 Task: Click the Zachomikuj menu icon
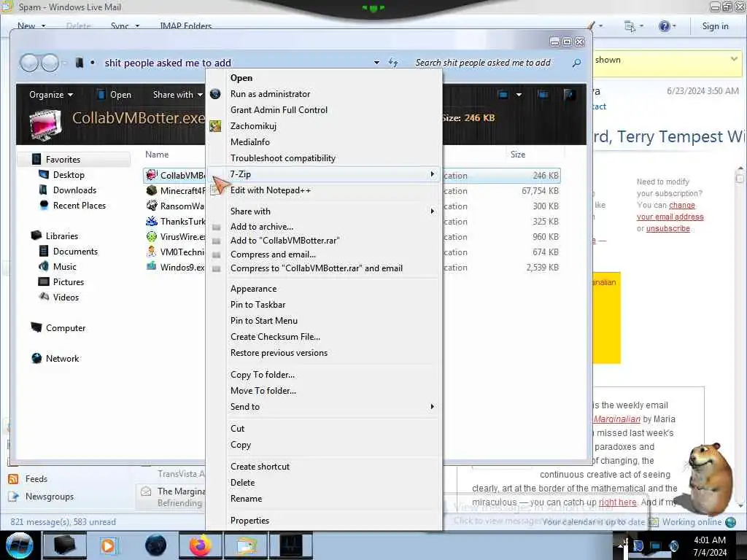[x=215, y=125]
